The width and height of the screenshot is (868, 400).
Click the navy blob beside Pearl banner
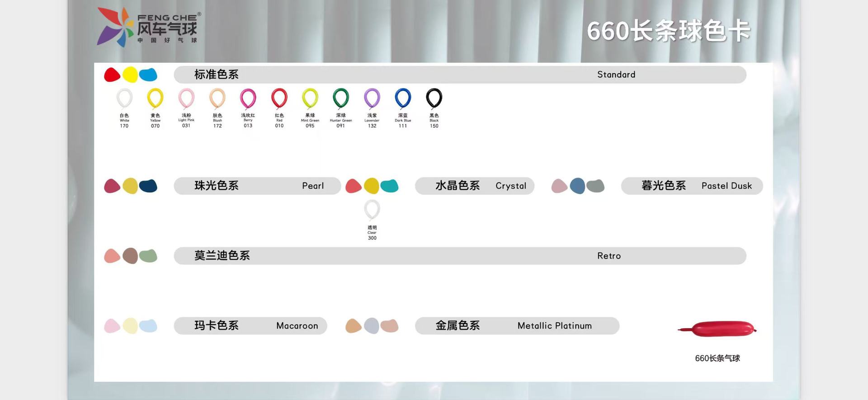148,186
